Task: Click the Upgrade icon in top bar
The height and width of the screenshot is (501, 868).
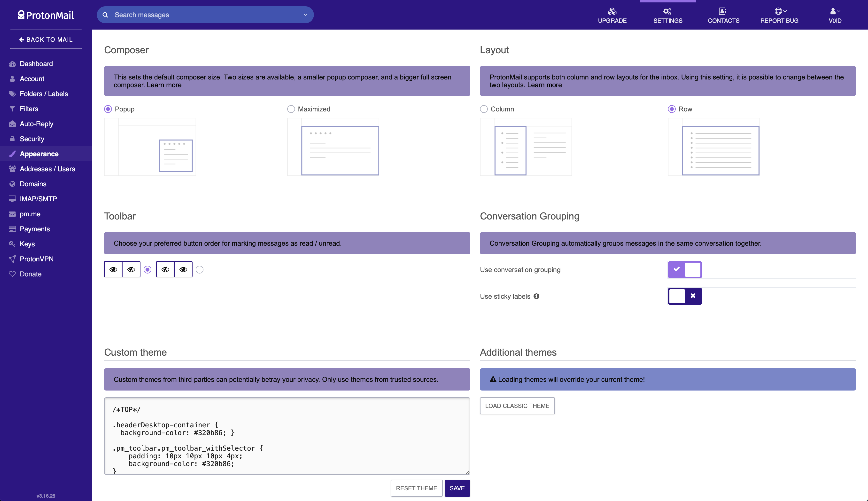Action: (x=612, y=12)
